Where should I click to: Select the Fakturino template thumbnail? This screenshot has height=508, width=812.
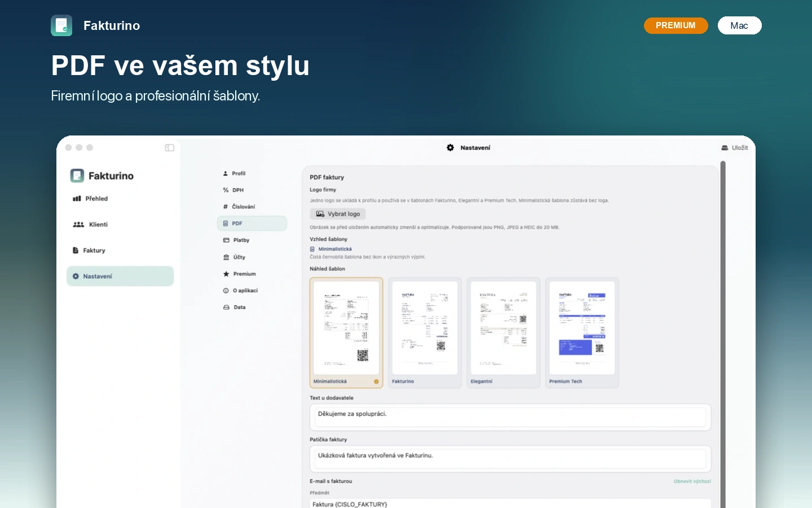click(x=425, y=332)
